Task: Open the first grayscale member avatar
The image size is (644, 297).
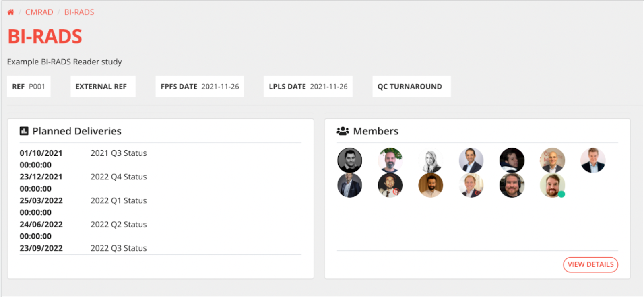Action: point(349,160)
